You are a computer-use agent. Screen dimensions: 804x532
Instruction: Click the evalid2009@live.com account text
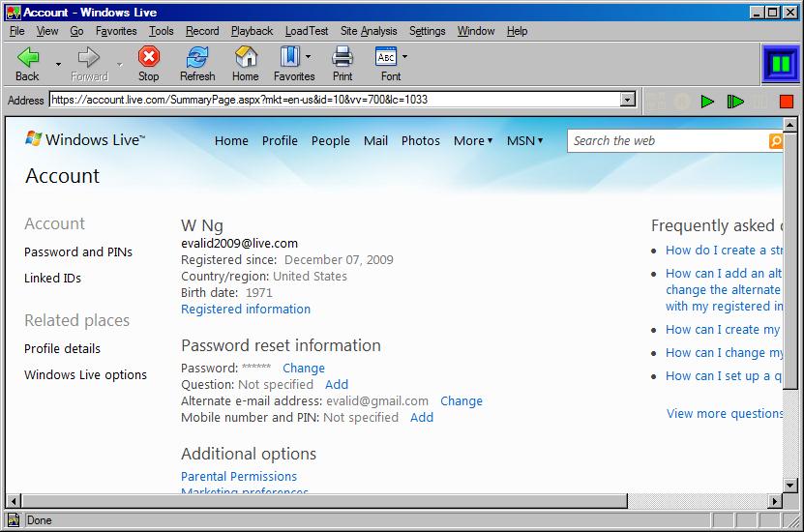tap(239, 244)
